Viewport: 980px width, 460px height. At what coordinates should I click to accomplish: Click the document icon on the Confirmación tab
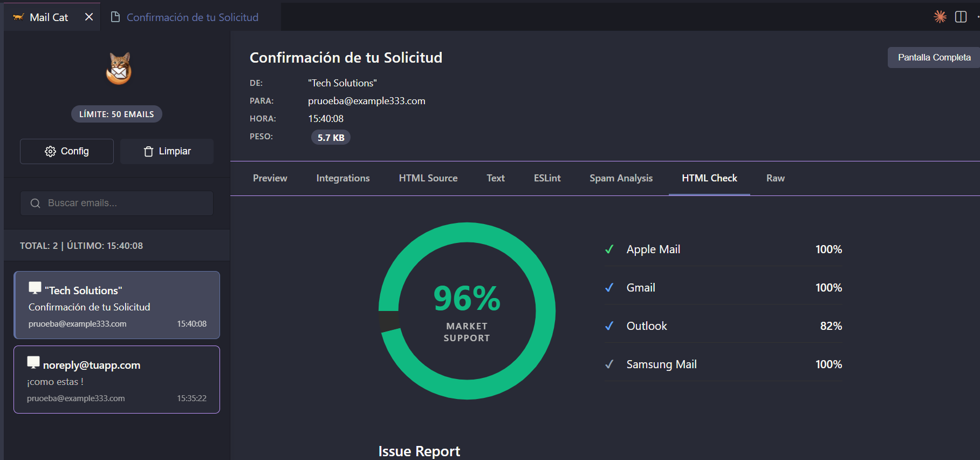[115, 17]
